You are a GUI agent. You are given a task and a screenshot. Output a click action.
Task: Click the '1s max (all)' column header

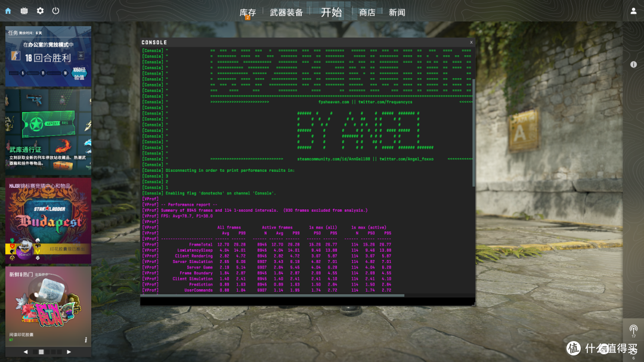323,227
